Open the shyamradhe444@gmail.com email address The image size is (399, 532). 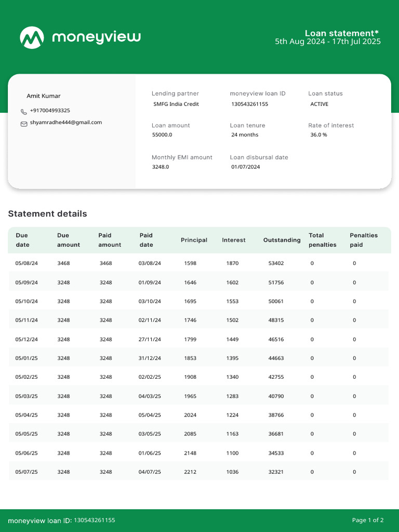pos(66,123)
